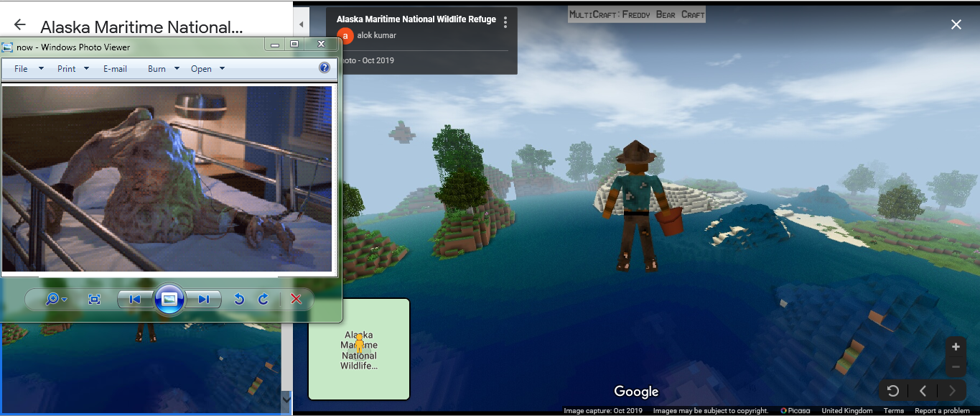Open the File menu in Photo Viewer
Image resolution: width=980 pixels, height=416 pixels.
[x=21, y=69]
